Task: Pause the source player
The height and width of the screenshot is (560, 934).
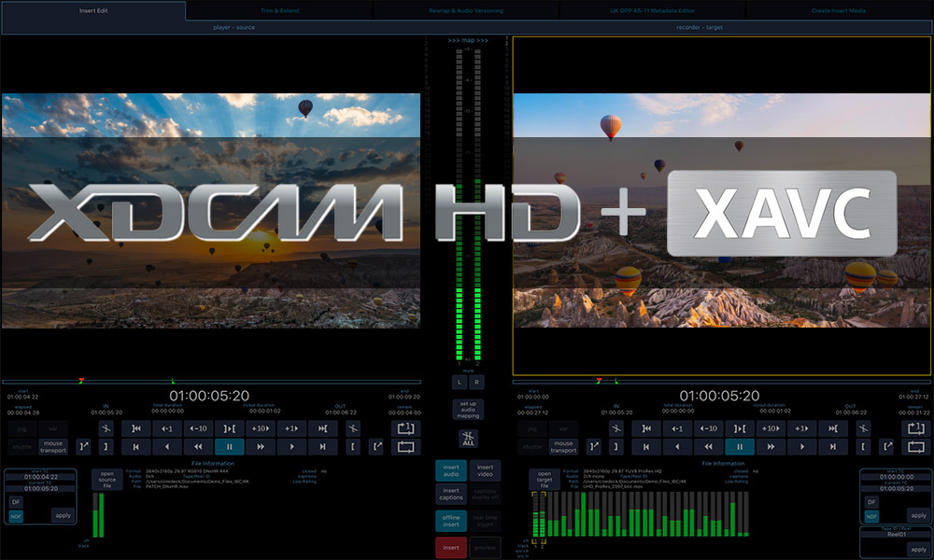Action: coord(230,446)
